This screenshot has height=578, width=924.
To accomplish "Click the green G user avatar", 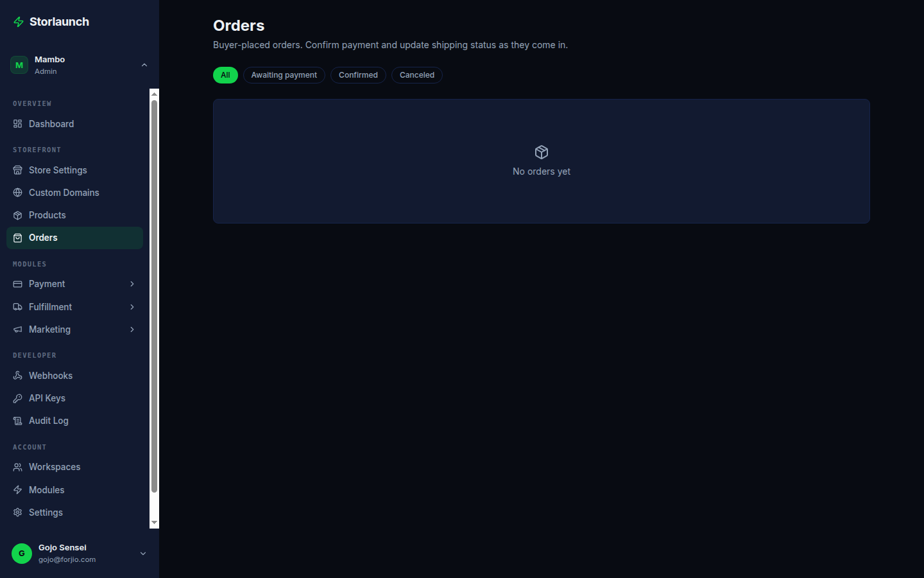I will click(x=22, y=554).
